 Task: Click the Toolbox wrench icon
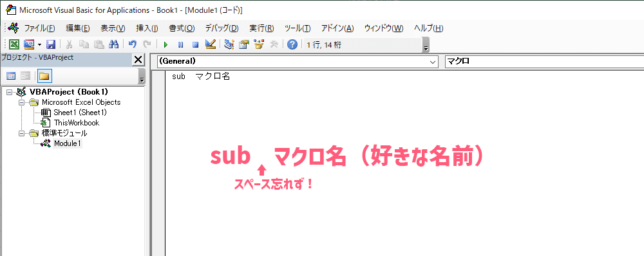(x=274, y=44)
